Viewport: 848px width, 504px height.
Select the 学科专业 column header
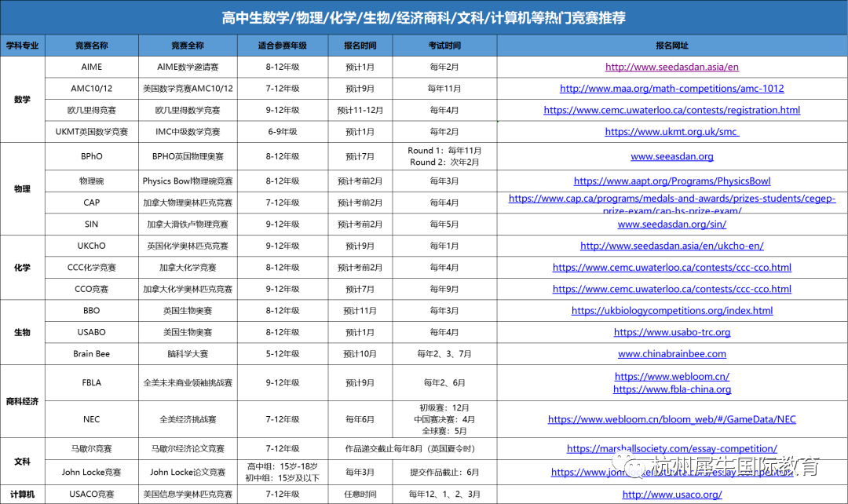[x=22, y=46]
